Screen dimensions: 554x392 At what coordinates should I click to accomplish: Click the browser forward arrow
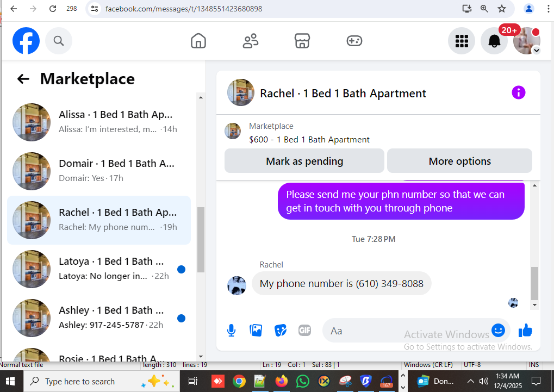point(33,9)
